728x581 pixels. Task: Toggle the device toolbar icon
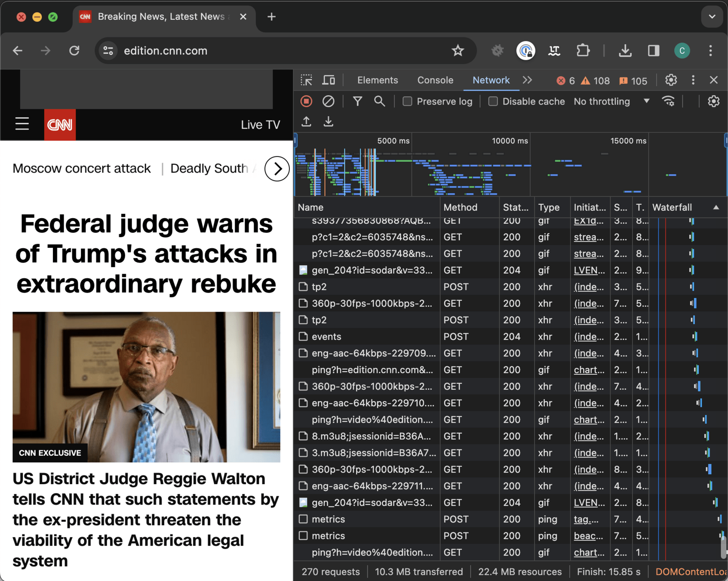coord(329,80)
